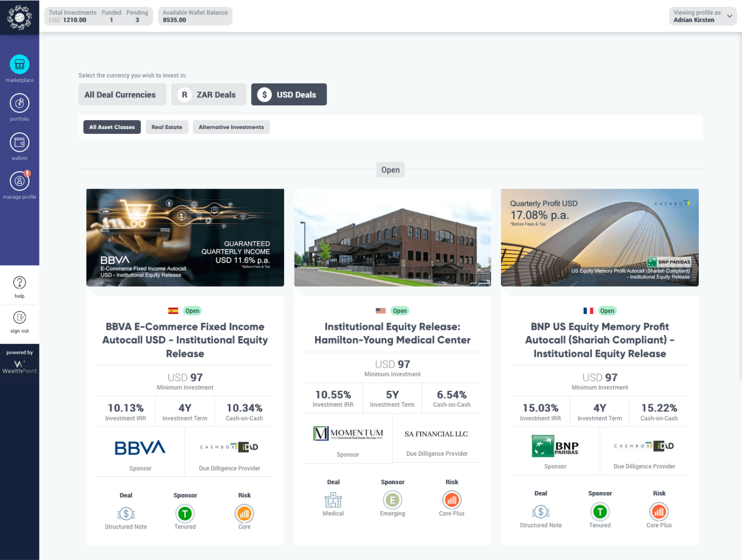Click the 15.22% Cash-on-Cash value

[659, 408]
